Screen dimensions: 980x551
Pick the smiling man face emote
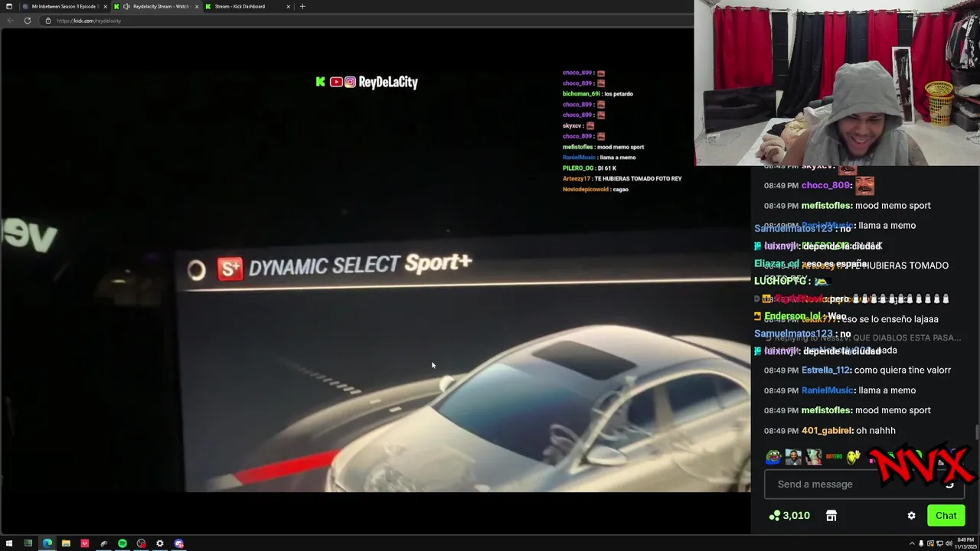pos(793,457)
